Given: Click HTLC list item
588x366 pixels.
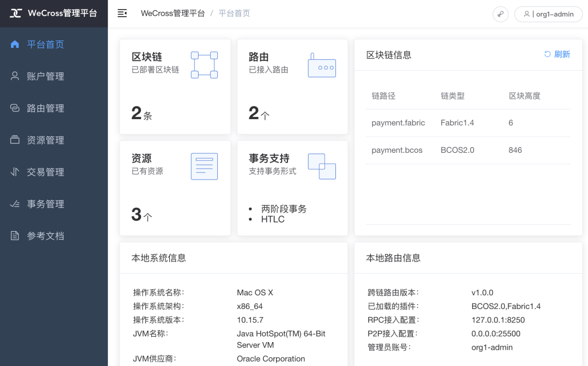Looking at the screenshot, I should pyautogui.click(x=273, y=219).
